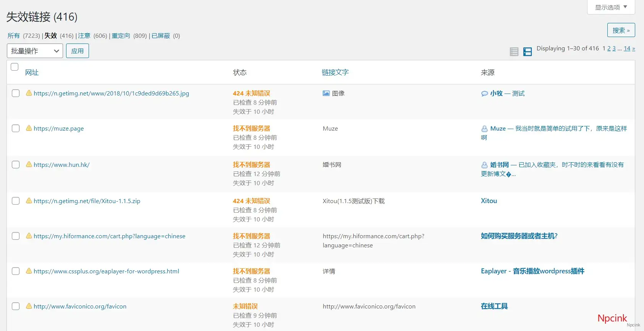Click 424 未知错误 status for jpg row
644x331 pixels.
251,93
